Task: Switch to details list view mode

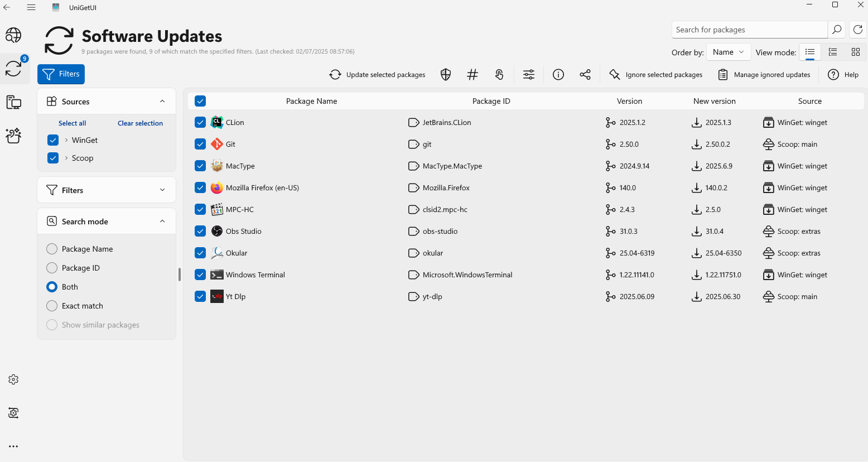Action: pos(833,52)
